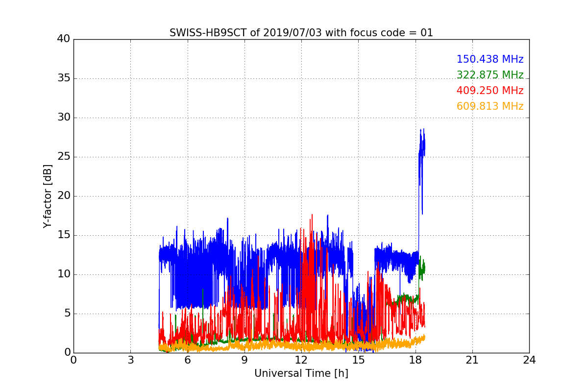Viewport: 588px width, 392px height.
Task: Click the x-axis tick label 21
Action: (472, 360)
